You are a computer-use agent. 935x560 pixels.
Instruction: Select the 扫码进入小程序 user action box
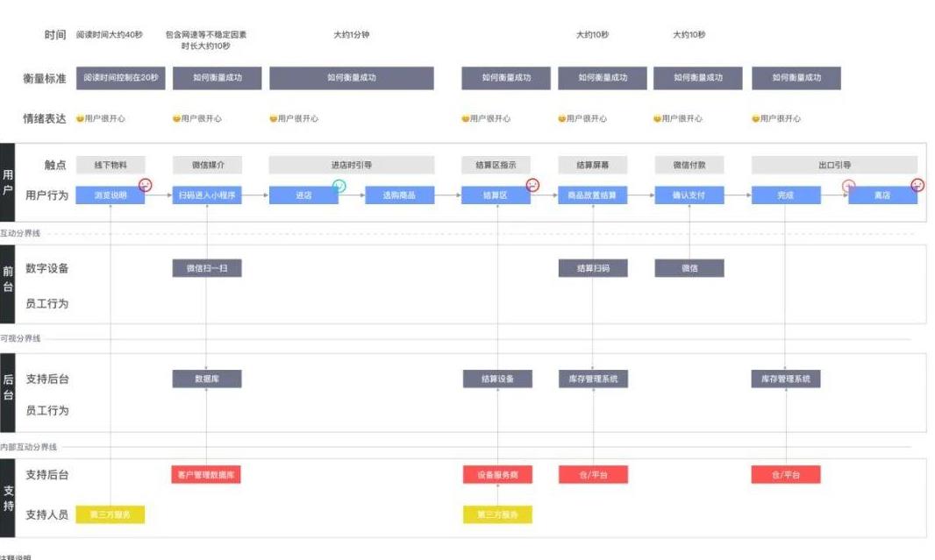tap(207, 195)
